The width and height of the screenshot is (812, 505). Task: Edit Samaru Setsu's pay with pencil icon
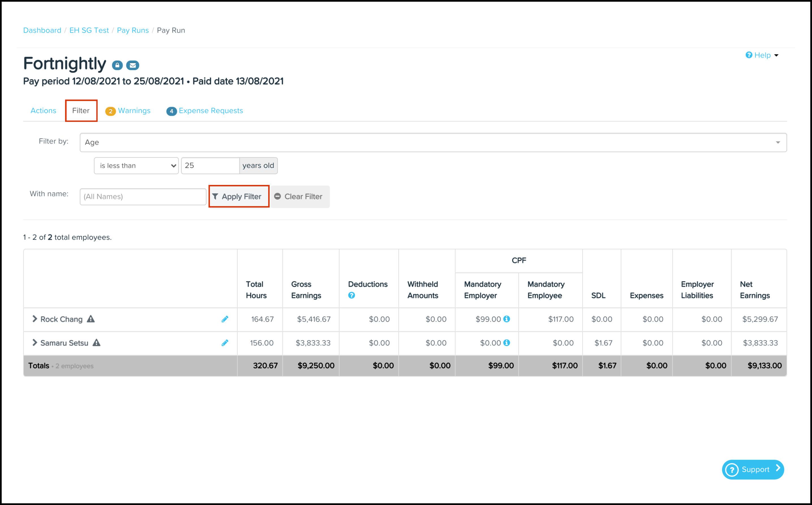[x=225, y=343]
